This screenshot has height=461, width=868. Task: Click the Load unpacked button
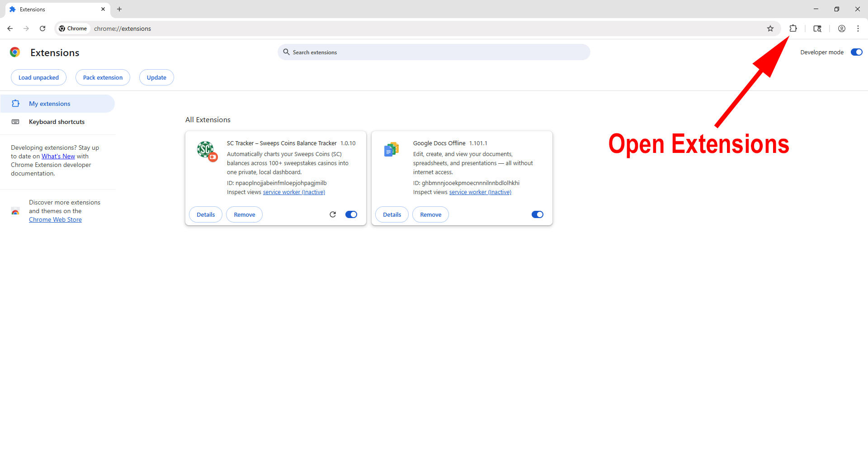tap(38, 77)
